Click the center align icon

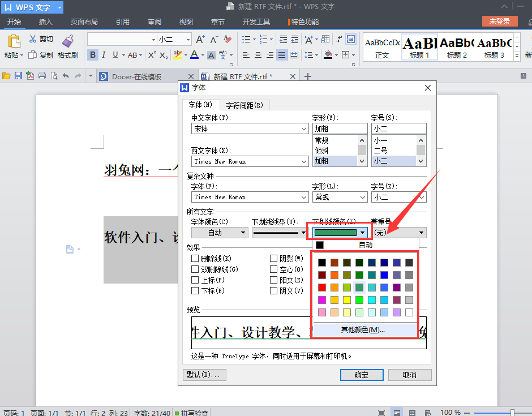[x=258, y=55]
